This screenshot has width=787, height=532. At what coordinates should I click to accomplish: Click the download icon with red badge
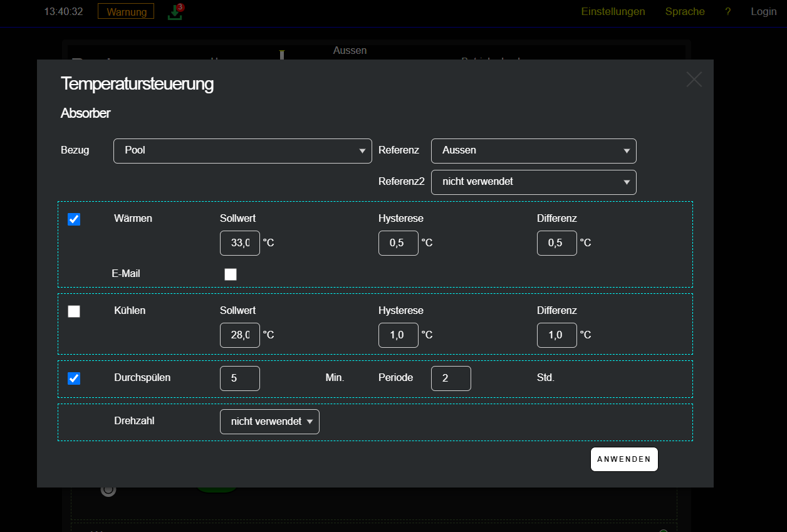175,12
